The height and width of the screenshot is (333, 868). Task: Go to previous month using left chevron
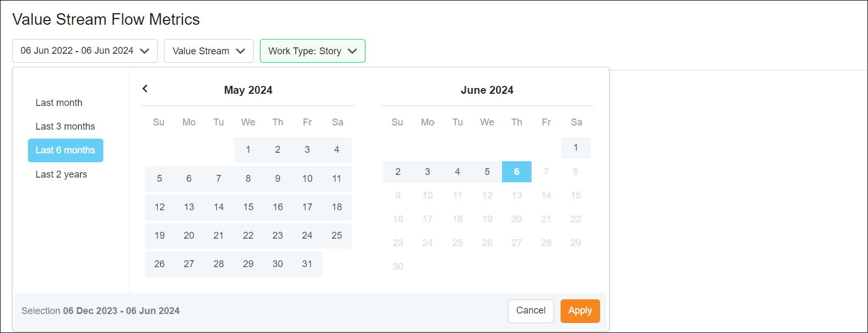tap(145, 89)
